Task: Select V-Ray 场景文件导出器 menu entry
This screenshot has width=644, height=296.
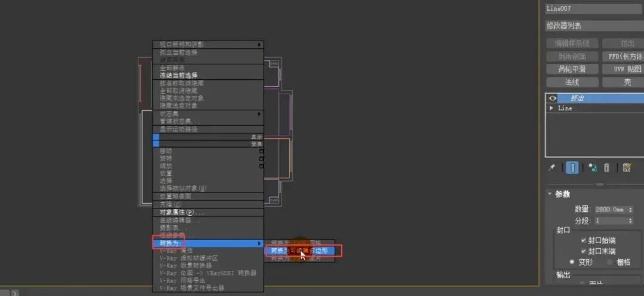Action: (208, 288)
